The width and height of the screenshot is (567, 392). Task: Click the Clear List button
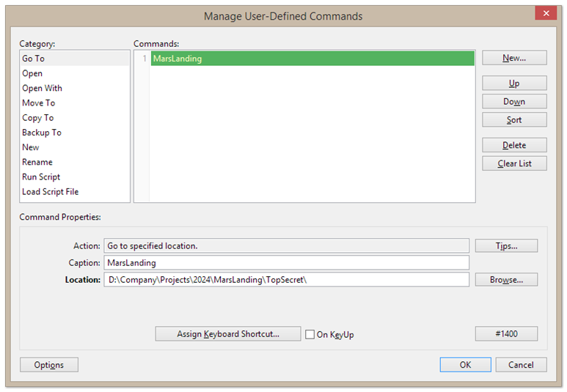(514, 163)
